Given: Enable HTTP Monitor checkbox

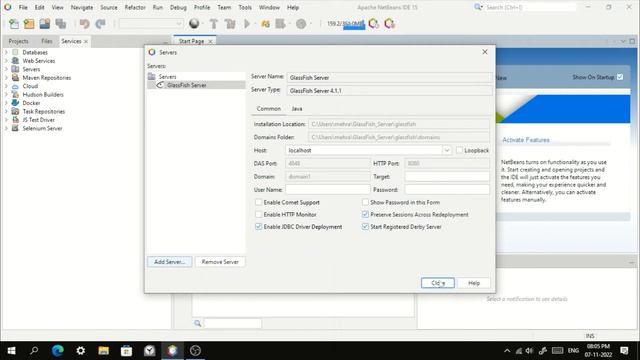Looking at the screenshot, I should point(258,214).
